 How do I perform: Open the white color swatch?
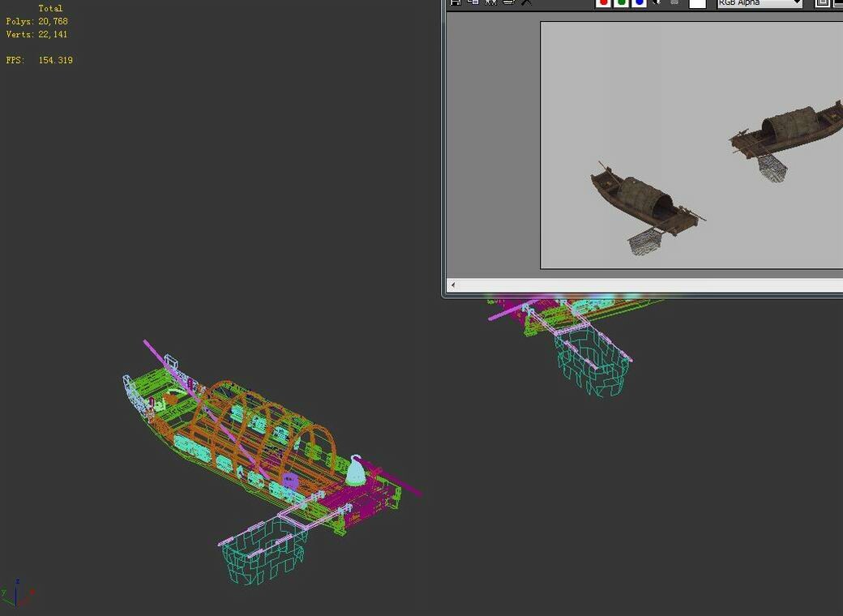pyautogui.click(x=697, y=3)
